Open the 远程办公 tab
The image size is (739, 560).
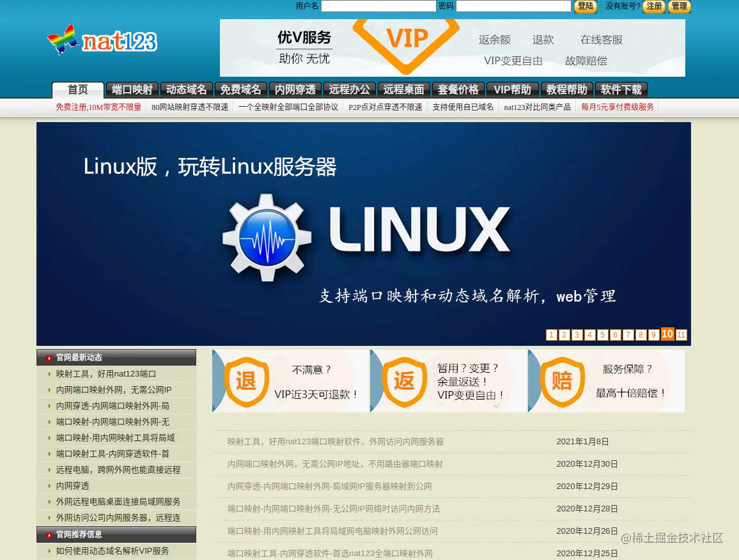[349, 89]
